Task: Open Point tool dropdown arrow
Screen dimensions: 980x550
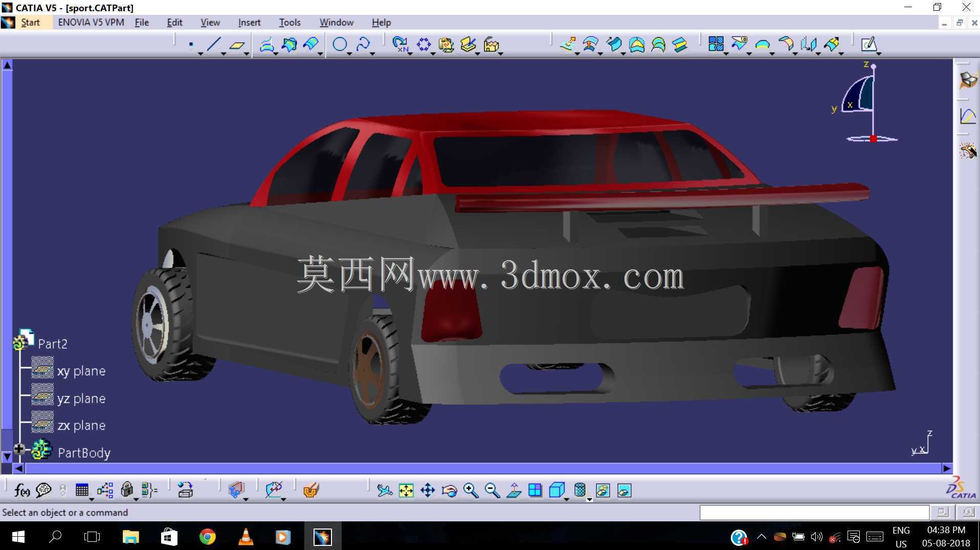Action: (x=201, y=53)
